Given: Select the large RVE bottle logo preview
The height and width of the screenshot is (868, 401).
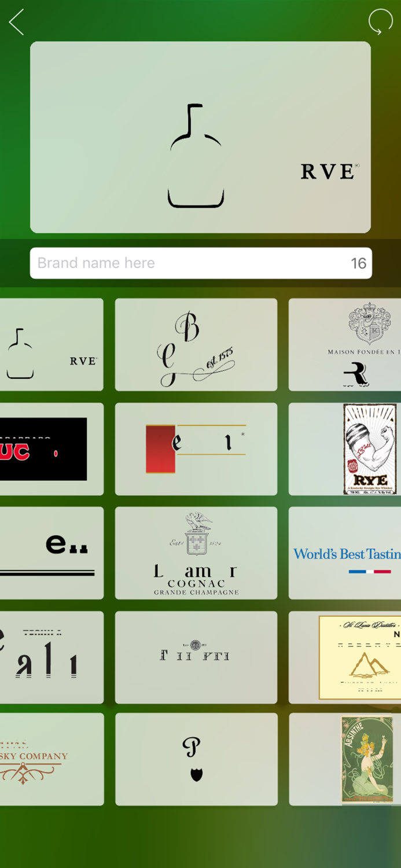Looking at the screenshot, I should [200, 137].
